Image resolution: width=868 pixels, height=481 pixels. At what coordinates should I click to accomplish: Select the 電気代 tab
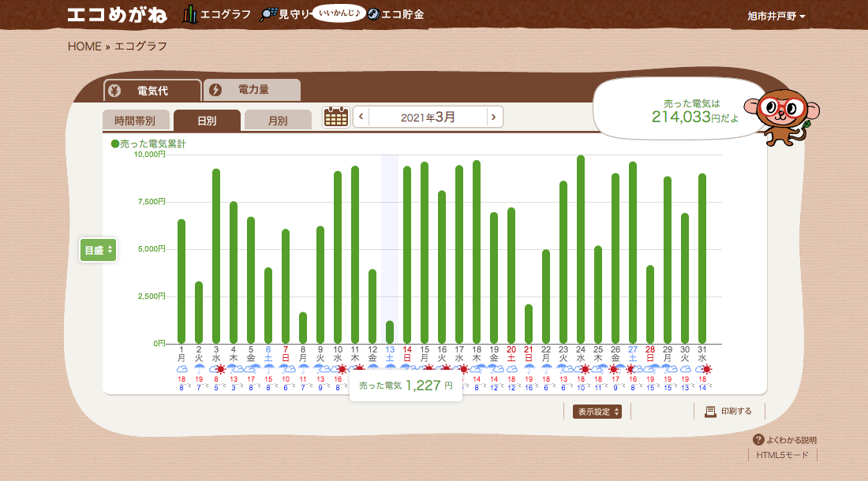click(152, 91)
